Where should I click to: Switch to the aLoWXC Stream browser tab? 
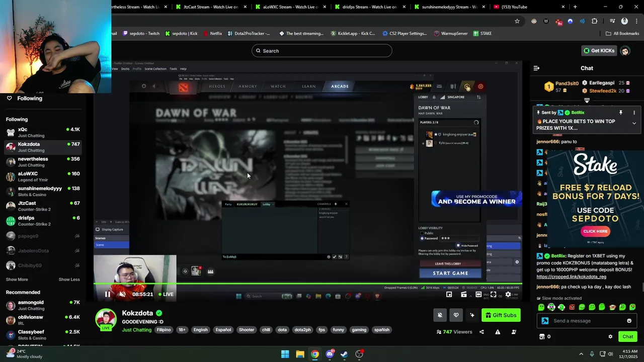pyautogui.click(x=290, y=7)
